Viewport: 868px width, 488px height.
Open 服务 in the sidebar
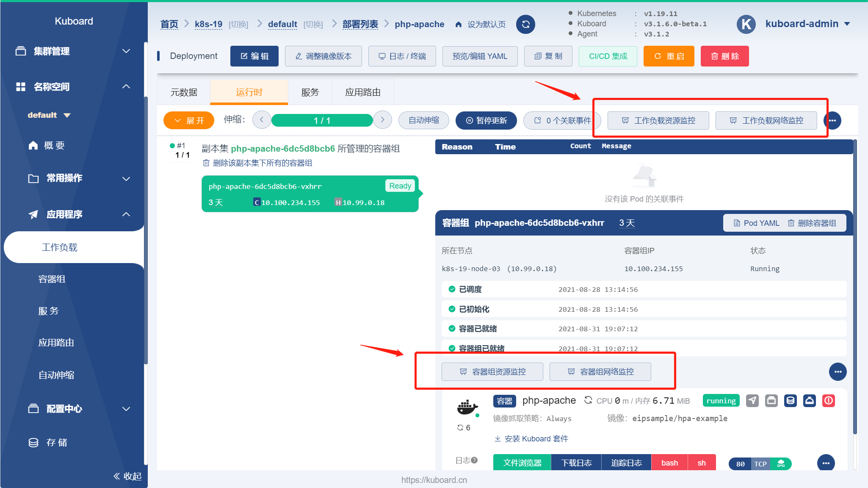(x=48, y=311)
